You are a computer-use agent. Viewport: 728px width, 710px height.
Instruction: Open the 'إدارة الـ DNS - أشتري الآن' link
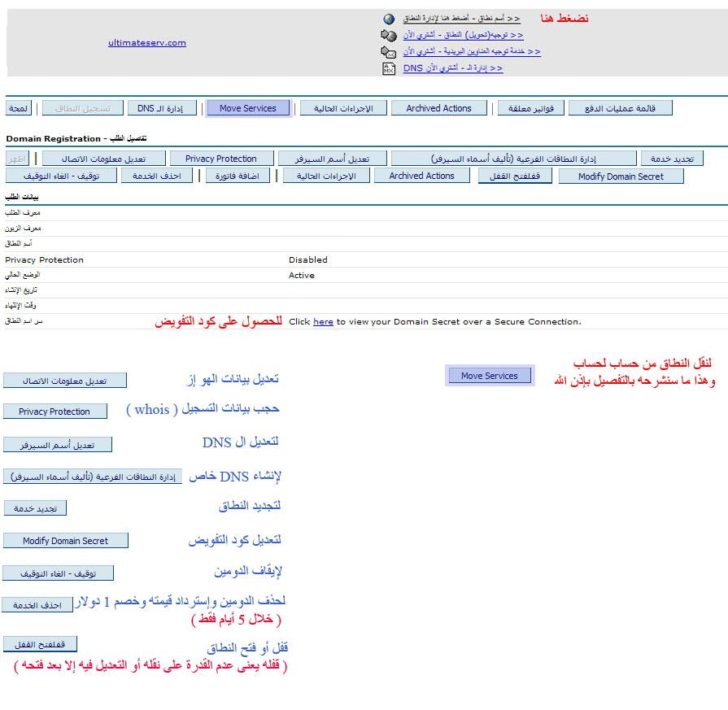click(453, 68)
